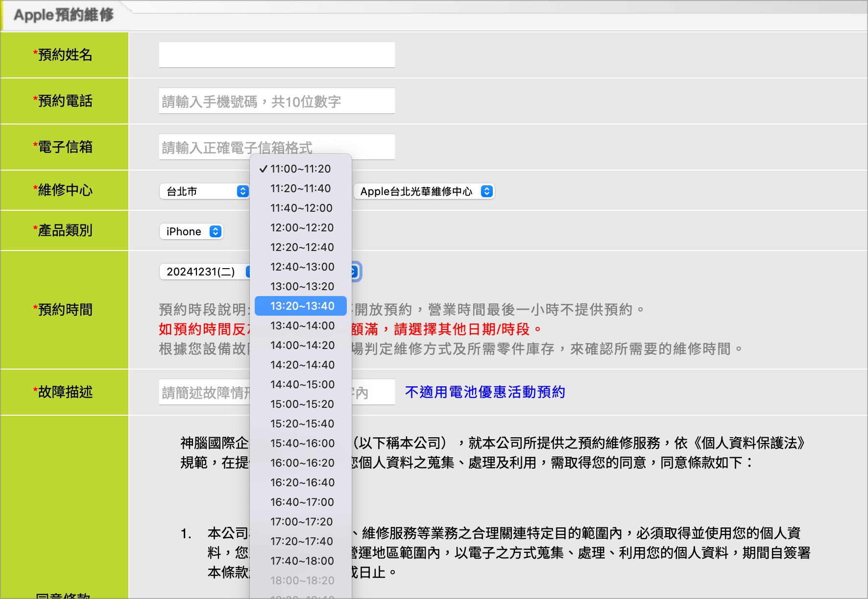The height and width of the screenshot is (599, 868).
Task: Click the *預約姓名 field label
Action: pos(63,55)
